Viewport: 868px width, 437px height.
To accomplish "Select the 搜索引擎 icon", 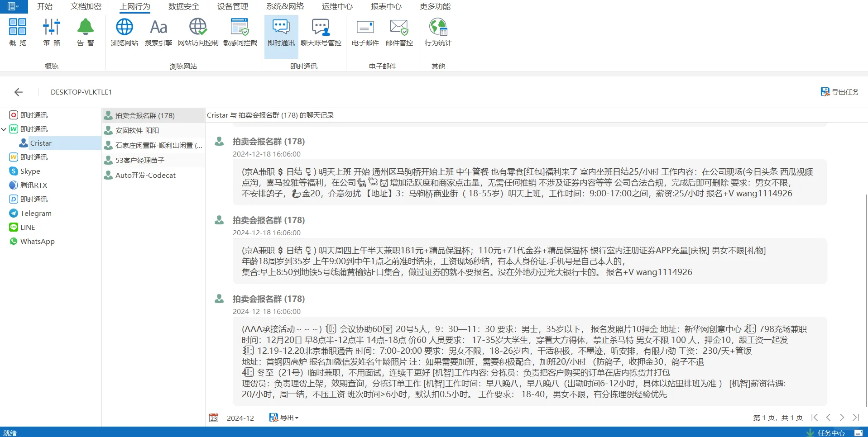I will (x=158, y=32).
